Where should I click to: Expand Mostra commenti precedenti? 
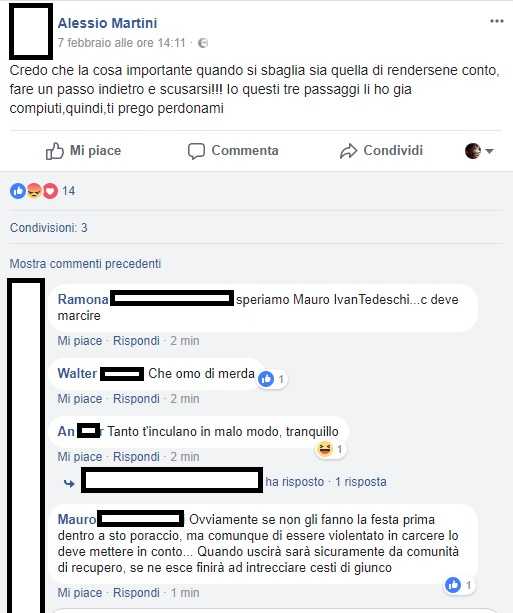[85, 264]
